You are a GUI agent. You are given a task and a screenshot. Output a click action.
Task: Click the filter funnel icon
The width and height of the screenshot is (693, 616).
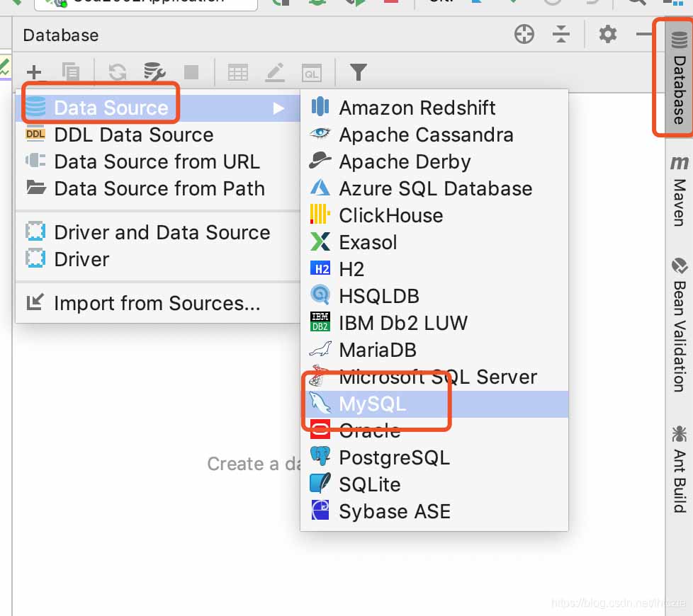coord(359,72)
